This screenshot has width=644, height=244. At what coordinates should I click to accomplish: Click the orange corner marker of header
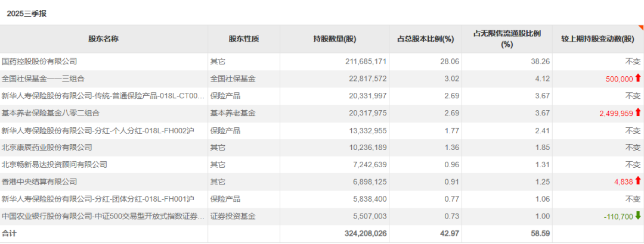coord(641,27)
